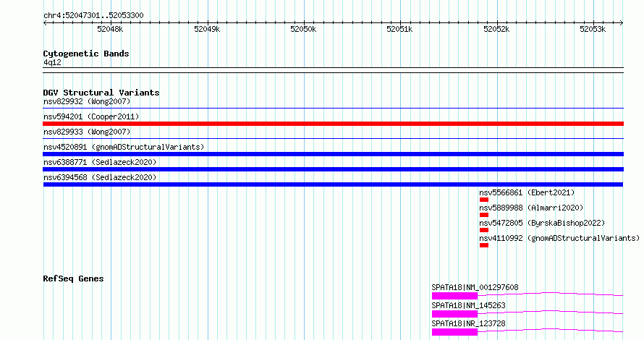Select variant label nsv6394568 (Sedlazeck2020)

pyautogui.click(x=100, y=177)
